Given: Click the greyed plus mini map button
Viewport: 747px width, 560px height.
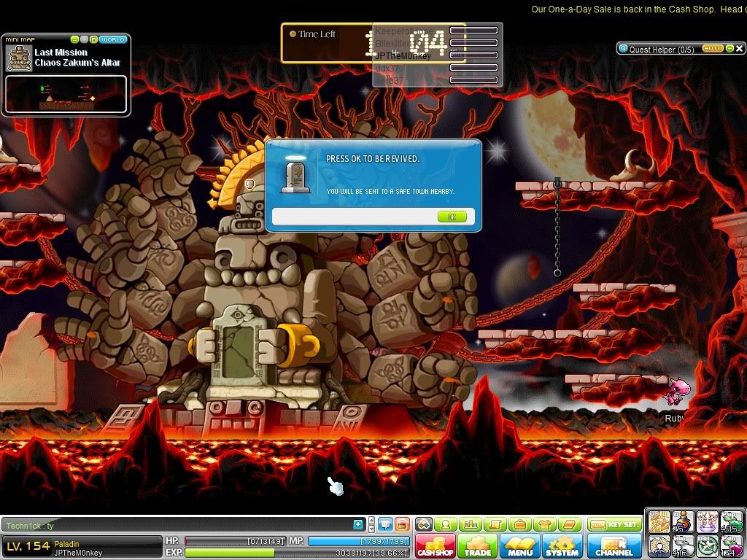Looking at the screenshot, I should (85, 39).
